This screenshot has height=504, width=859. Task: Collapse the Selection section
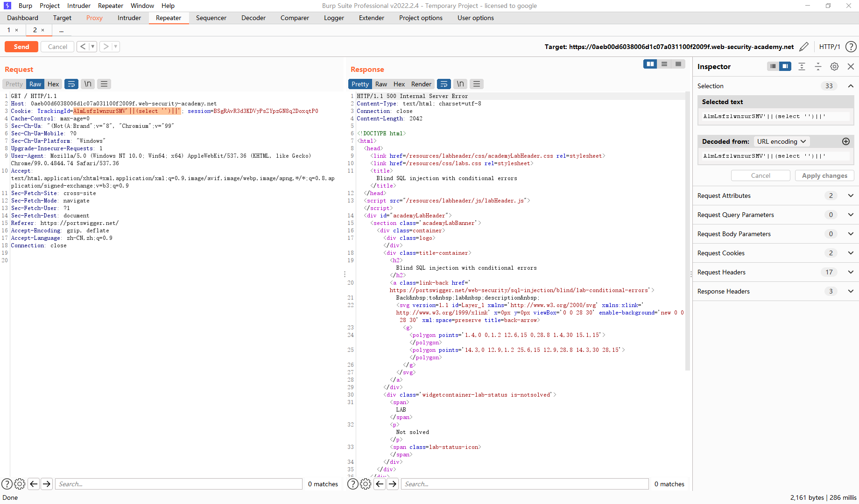851,86
